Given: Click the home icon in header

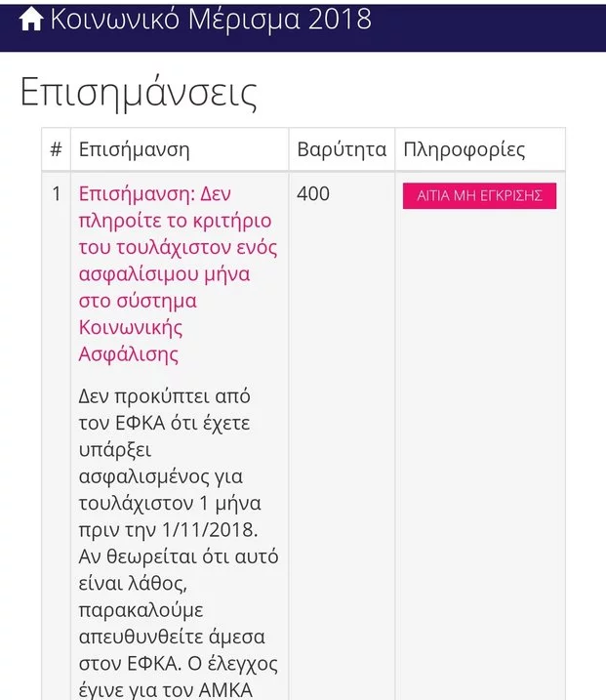Looking at the screenshot, I should click(31, 20).
